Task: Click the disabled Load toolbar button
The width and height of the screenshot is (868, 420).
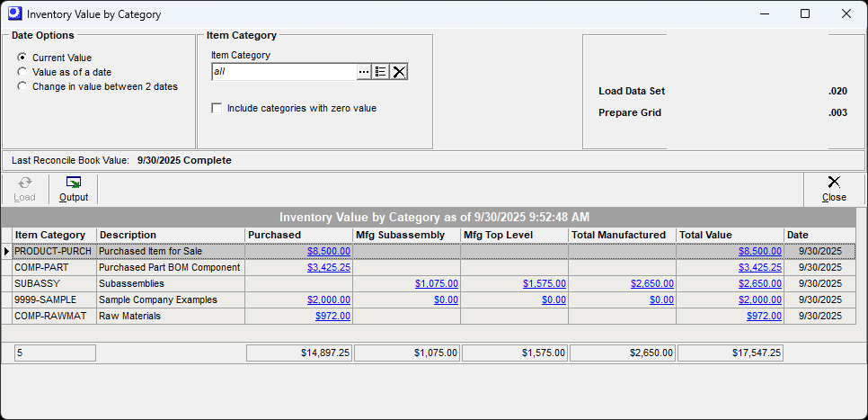Action: (x=24, y=190)
